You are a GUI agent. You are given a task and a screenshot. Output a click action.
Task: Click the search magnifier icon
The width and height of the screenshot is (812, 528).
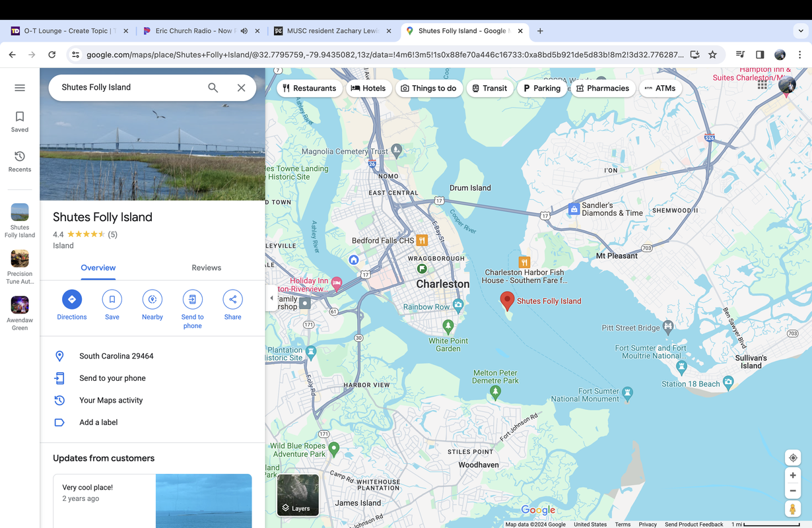coord(213,87)
